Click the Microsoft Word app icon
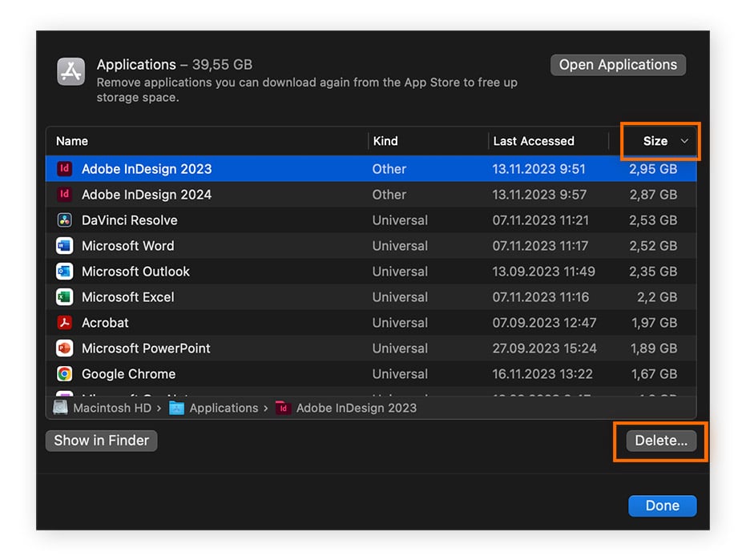746x560 pixels. point(65,246)
